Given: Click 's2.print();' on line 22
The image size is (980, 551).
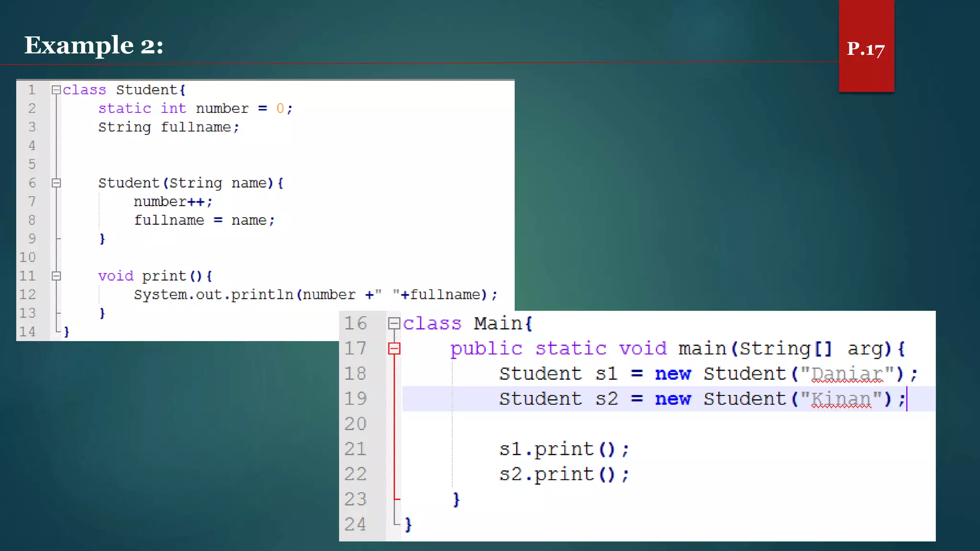Looking at the screenshot, I should pos(564,474).
